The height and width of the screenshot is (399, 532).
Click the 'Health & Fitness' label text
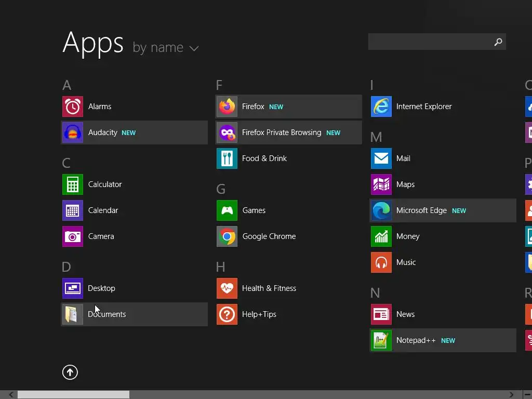tap(269, 288)
